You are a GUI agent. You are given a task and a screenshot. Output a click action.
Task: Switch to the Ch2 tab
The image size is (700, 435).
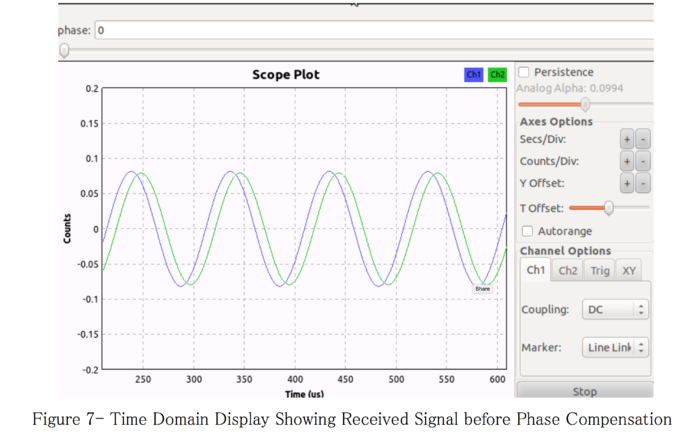[x=567, y=270]
